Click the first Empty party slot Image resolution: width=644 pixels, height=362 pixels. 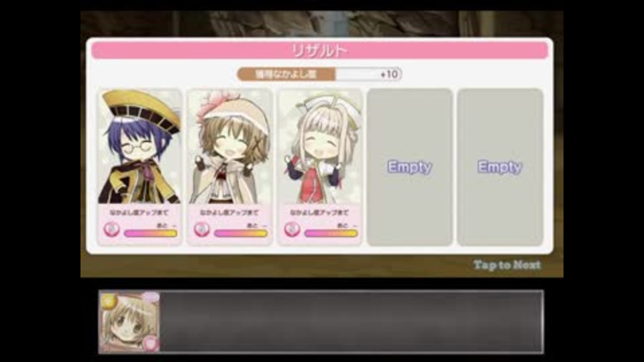[409, 167]
